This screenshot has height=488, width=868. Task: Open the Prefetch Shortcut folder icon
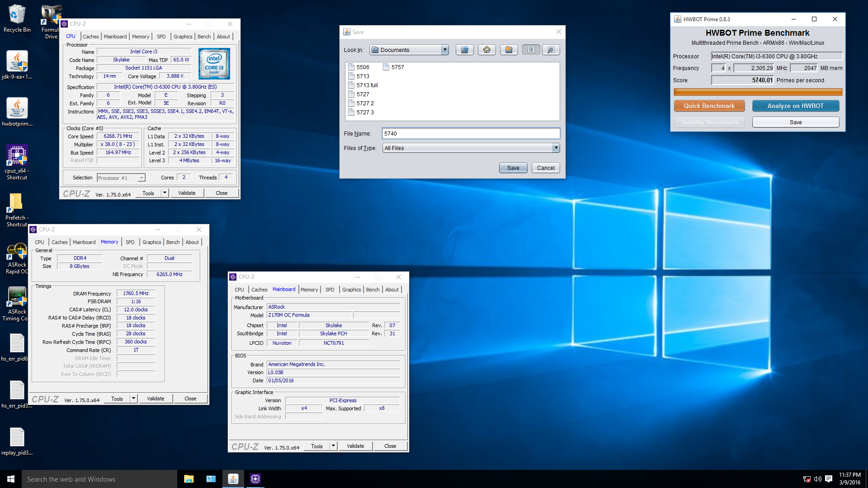[17, 209]
